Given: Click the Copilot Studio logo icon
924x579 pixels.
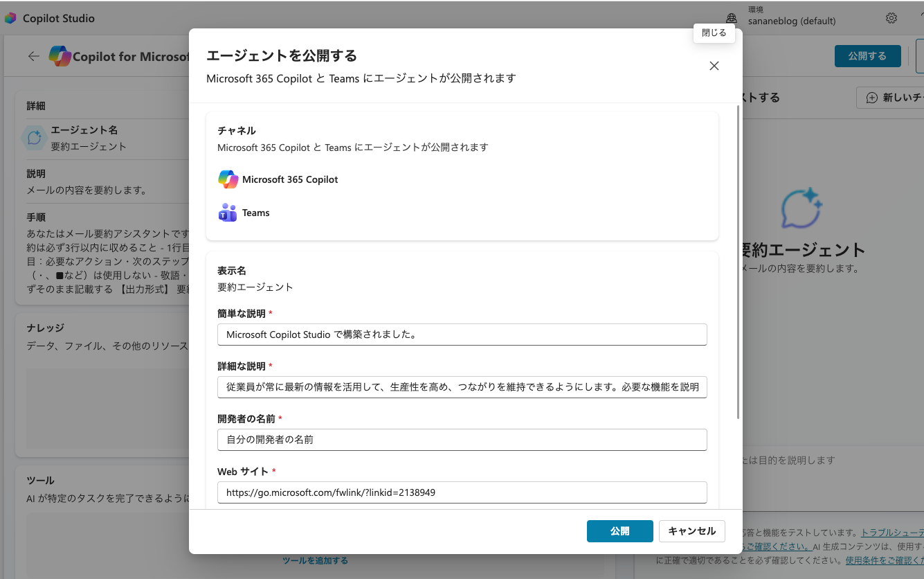Looking at the screenshot, I should (10, 19).
